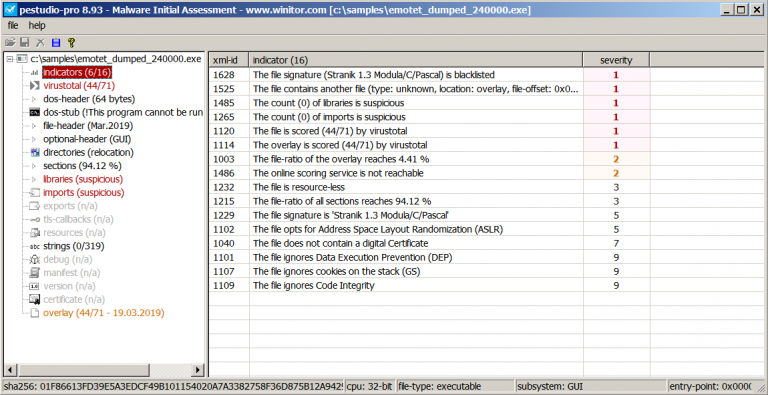Expand the sections (94.12 %) node

[x=34, y=166]
